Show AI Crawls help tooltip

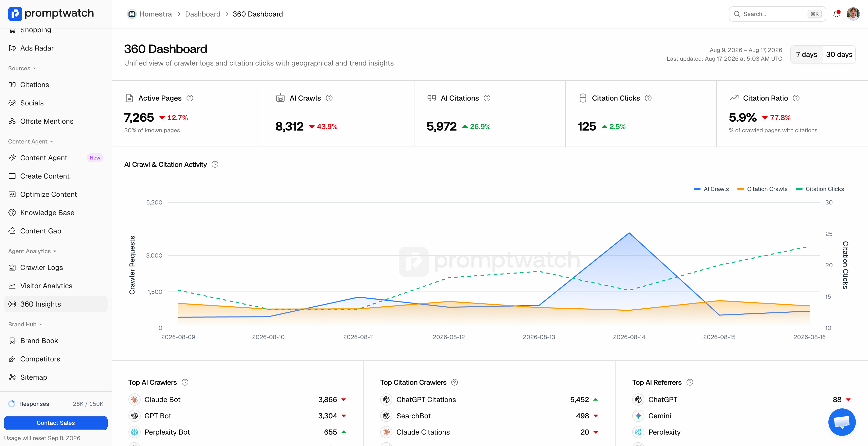[x=329, y=98]
